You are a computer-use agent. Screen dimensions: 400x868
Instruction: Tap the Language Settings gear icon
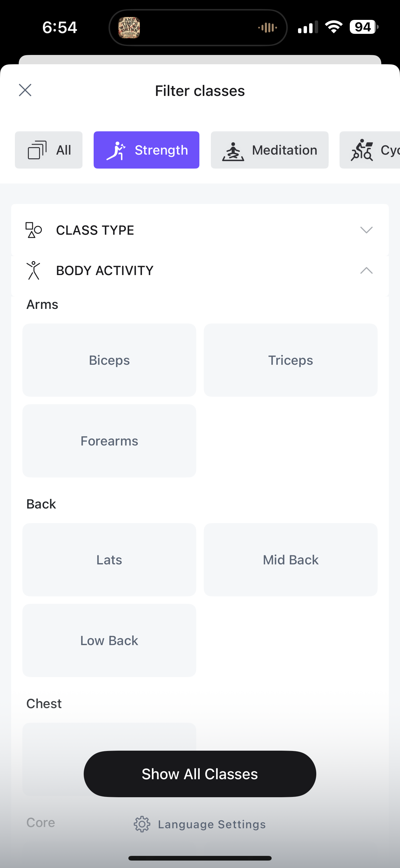(x=142, y=824)
